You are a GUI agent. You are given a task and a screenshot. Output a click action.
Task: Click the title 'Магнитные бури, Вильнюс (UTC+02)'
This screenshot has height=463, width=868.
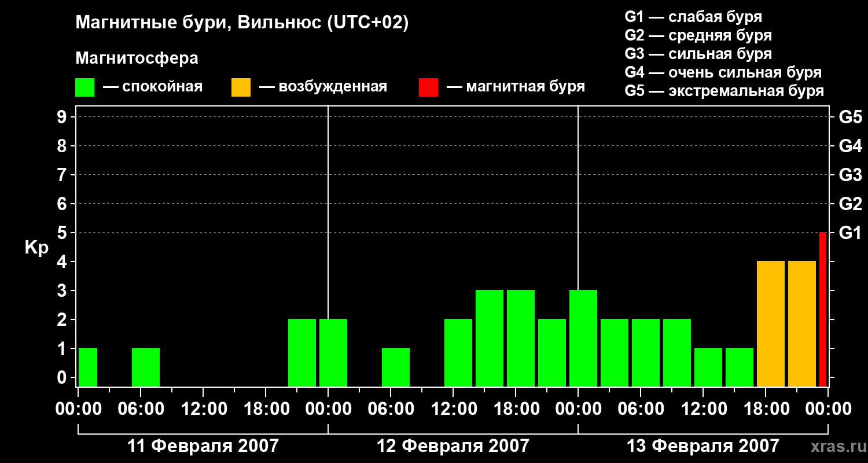(242, 23)
